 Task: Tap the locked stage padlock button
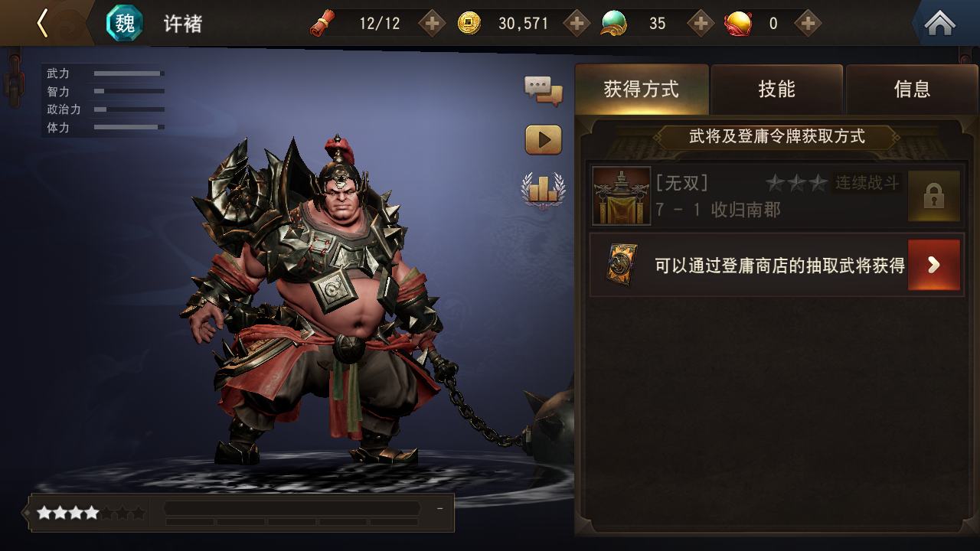coord(933,196)
